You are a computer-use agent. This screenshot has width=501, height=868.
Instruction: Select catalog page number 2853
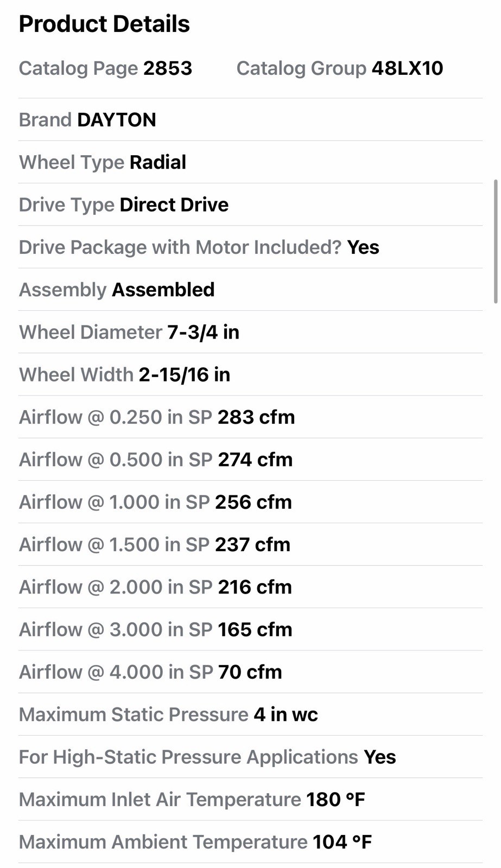[x=168, y=68]
